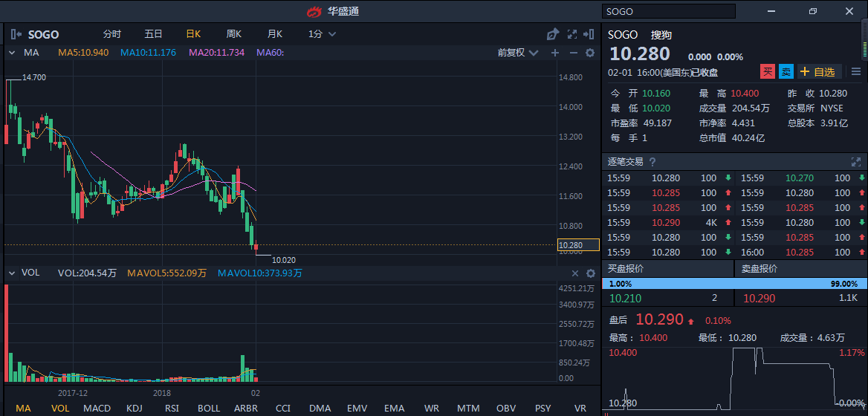Click the after-hours mini price chart
The width and height of the screenshot is (868, 416).
[734, 378]
